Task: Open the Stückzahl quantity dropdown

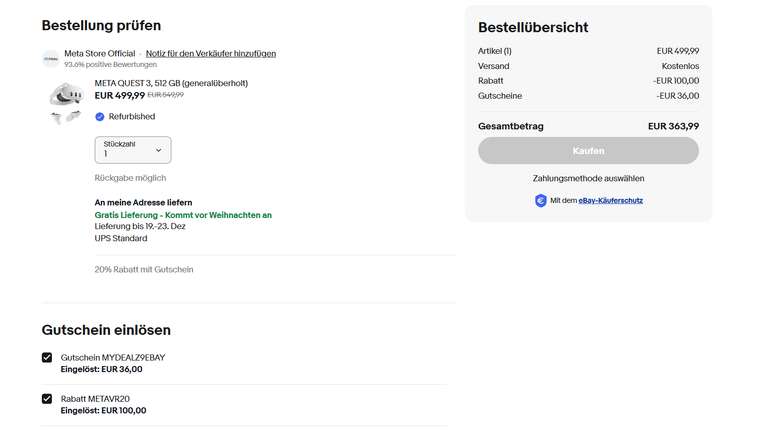Action: click(133, 150)
